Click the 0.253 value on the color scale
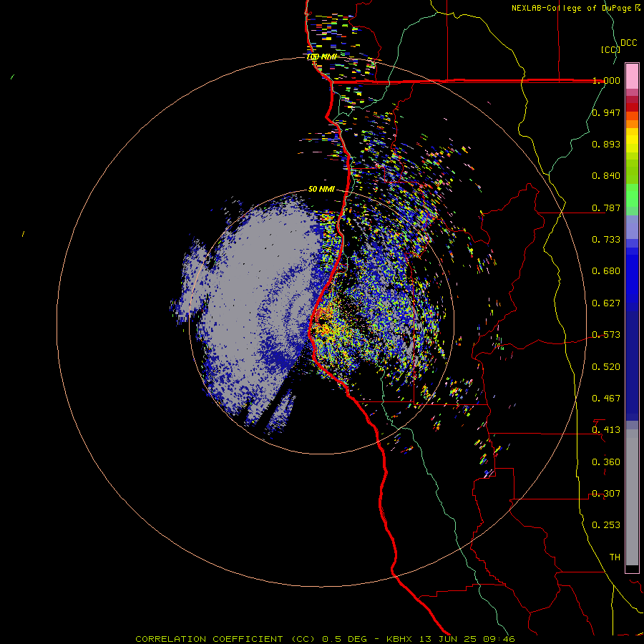644x644 pixels. coord(606,525)
